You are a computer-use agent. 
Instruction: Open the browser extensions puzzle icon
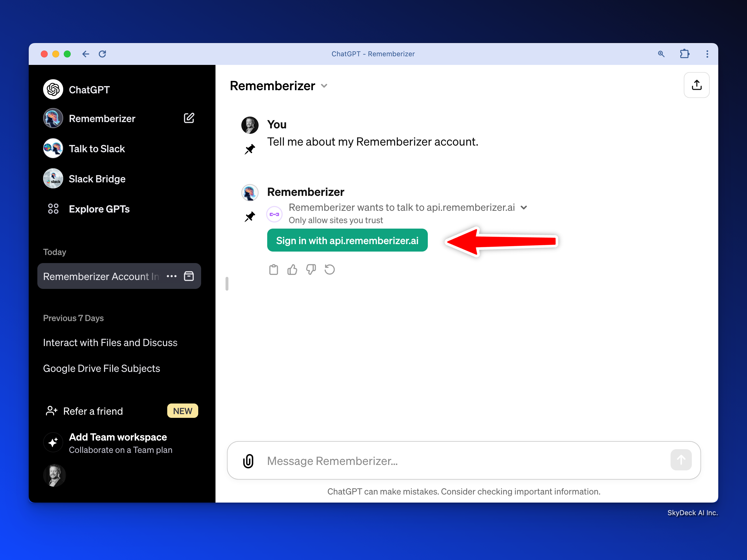coord(684,54)
